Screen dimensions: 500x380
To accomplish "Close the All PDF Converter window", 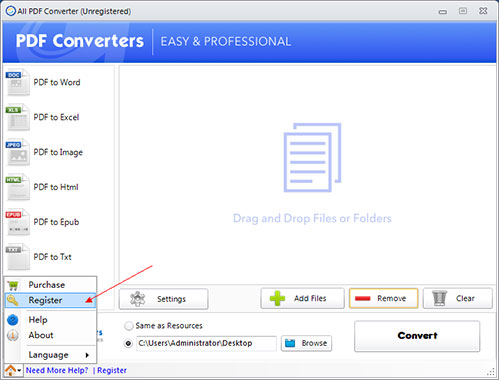I will 483,11.
